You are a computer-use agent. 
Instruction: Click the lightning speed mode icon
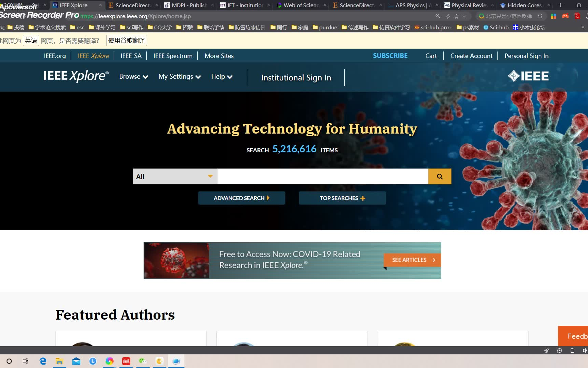(x=448, y=16)
